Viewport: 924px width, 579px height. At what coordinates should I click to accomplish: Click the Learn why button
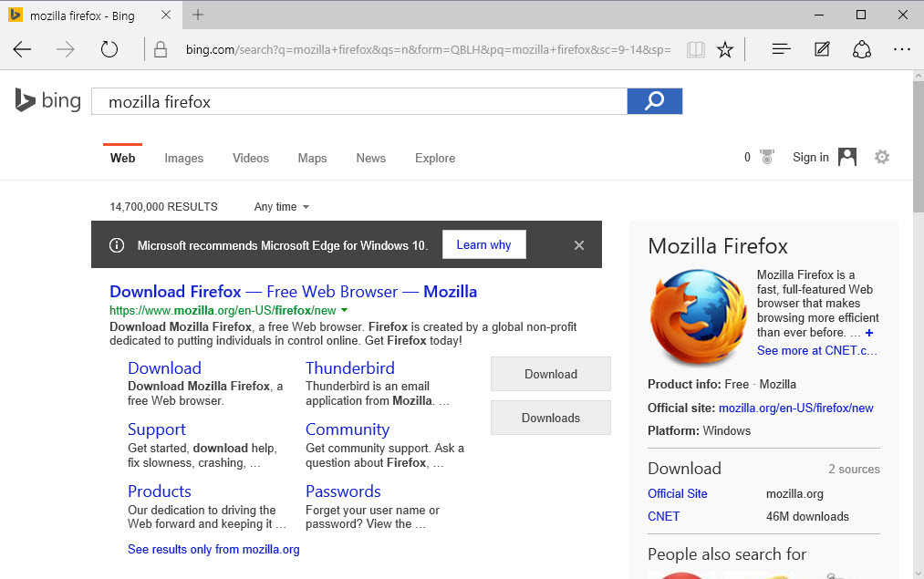pyautogui.click(x=483, y=244)
